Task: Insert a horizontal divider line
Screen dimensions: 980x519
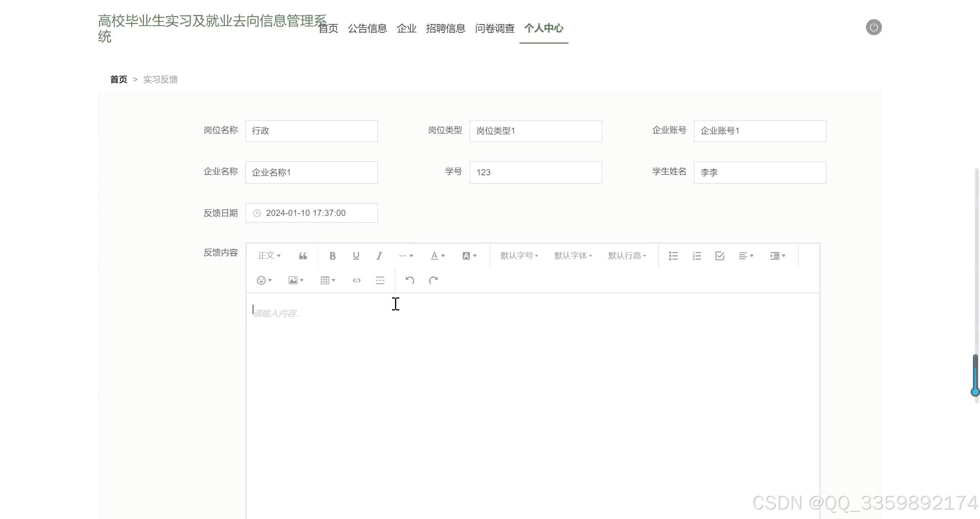Action: pyautogui.click(x=380, y=280)
